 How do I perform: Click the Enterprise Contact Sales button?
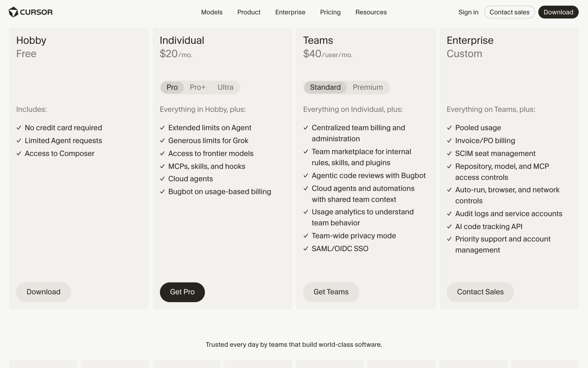(x=481, y=292)
